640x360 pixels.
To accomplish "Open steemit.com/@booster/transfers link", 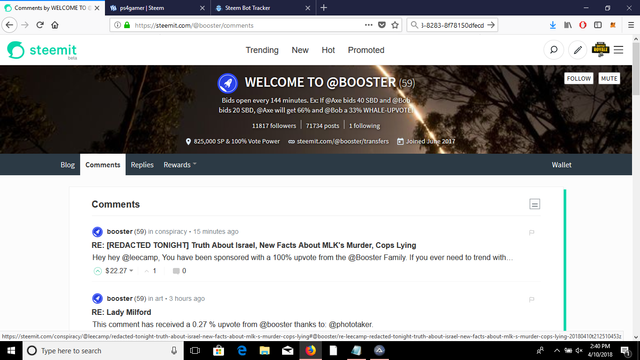I will point(342,141).
